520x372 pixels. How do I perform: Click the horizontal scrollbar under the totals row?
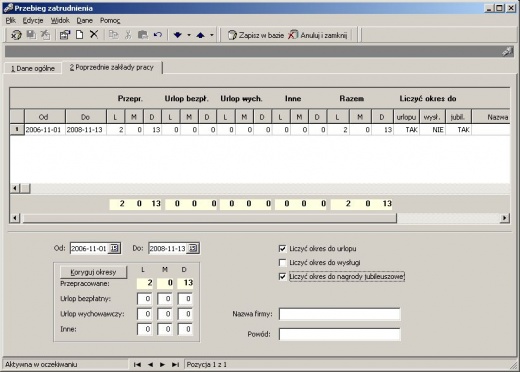pyautogui.click(x=210, y=218)
